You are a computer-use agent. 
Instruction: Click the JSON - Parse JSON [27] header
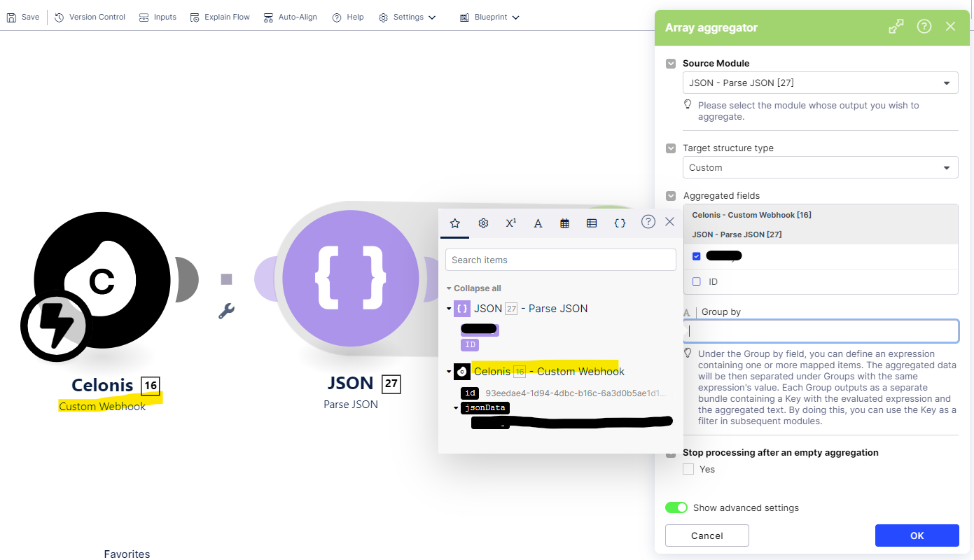coord(737,234)
